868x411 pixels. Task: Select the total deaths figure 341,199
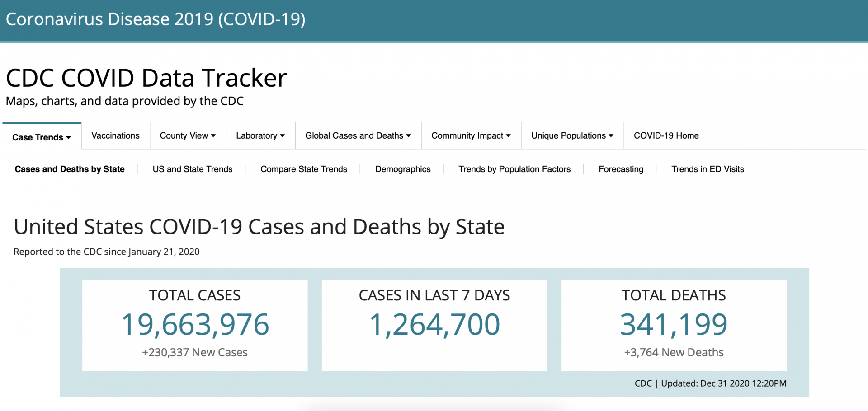pos(674,324)
